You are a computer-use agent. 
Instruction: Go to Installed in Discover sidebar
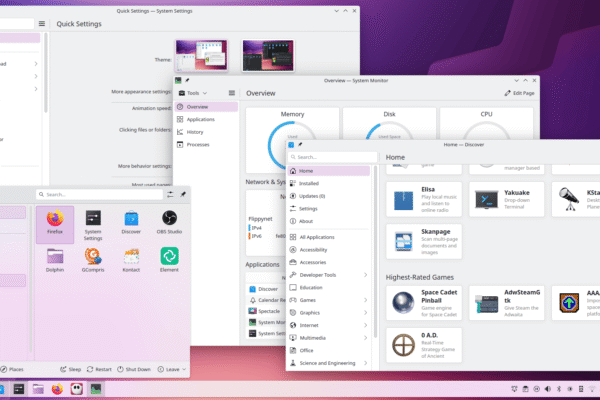(x=329, y=183)
